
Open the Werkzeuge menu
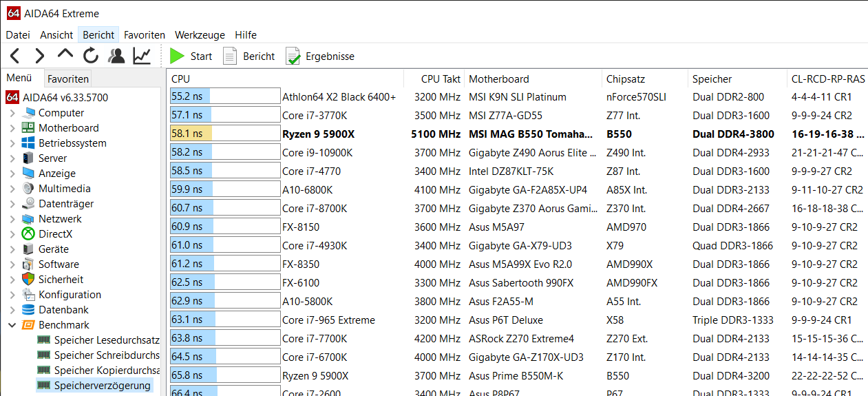(200, 34)
